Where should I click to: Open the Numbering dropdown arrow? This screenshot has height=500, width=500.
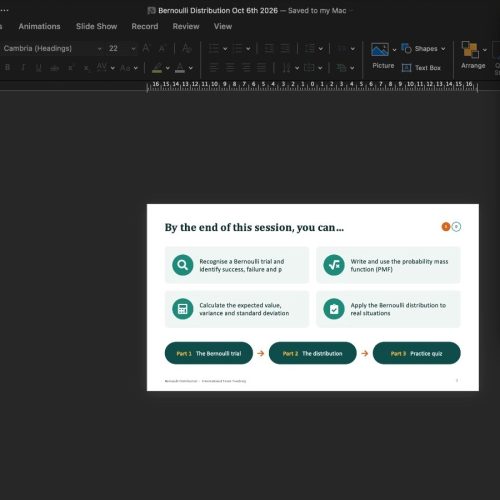click(248, 49)
